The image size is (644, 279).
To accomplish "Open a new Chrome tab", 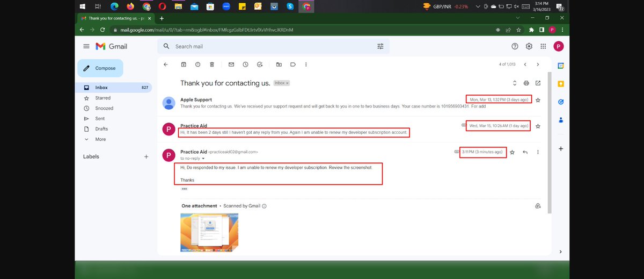I will [162, 18].
